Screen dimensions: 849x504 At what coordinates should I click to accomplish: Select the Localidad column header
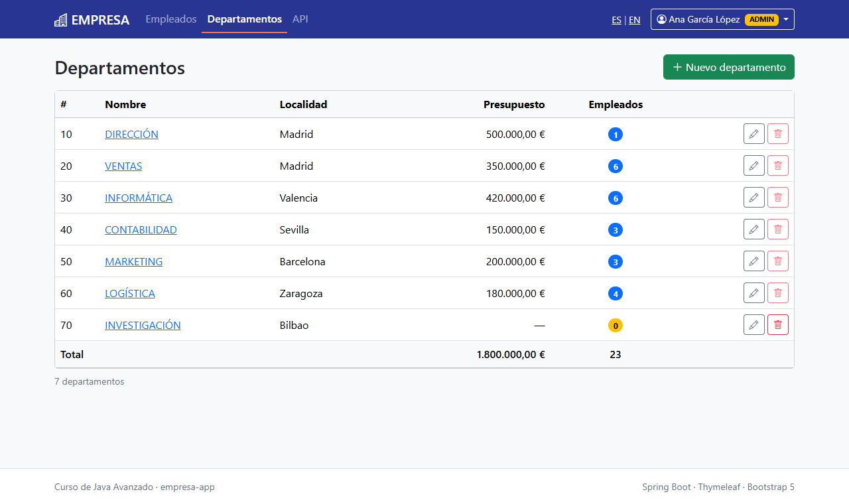click(303, 104)
